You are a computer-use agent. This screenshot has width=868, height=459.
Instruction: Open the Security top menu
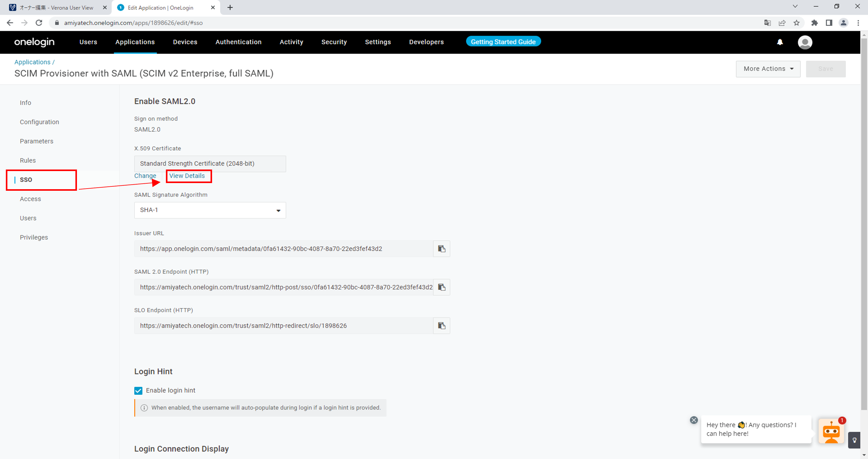[334, 42]
